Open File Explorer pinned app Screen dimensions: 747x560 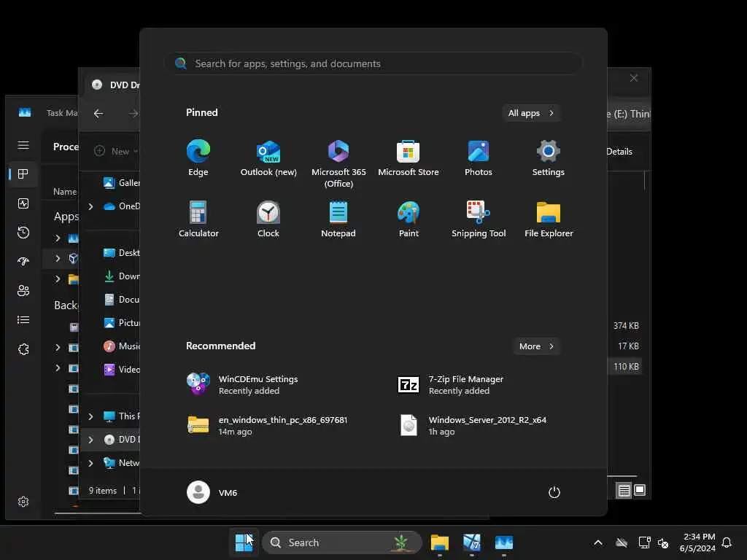549,219
